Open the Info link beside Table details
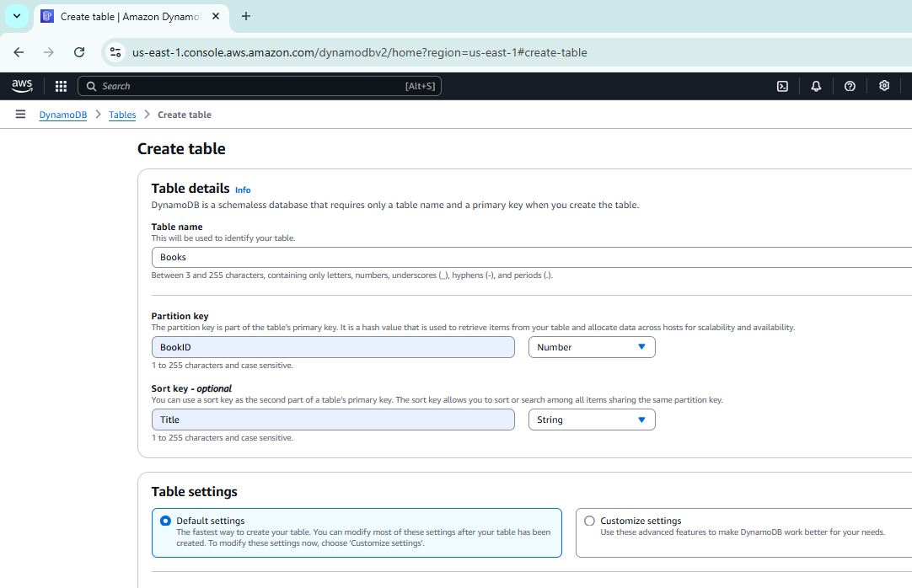This screenshot has height=588, width=912. click(243, 190)
